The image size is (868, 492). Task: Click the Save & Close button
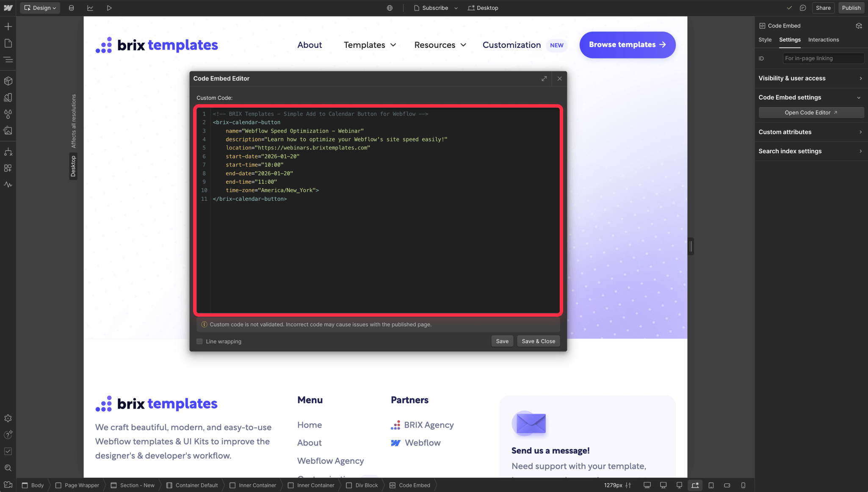click(539, 341)
